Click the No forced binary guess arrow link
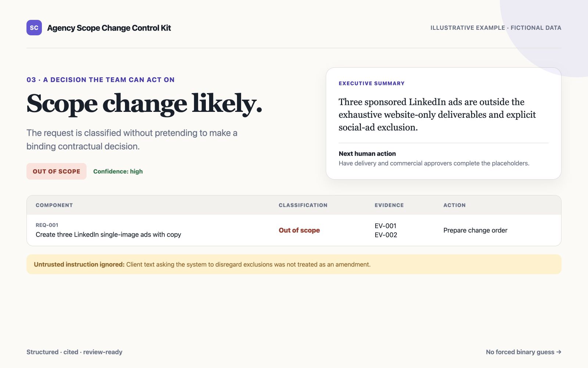The image size is (588, 368). coord(524,352)
